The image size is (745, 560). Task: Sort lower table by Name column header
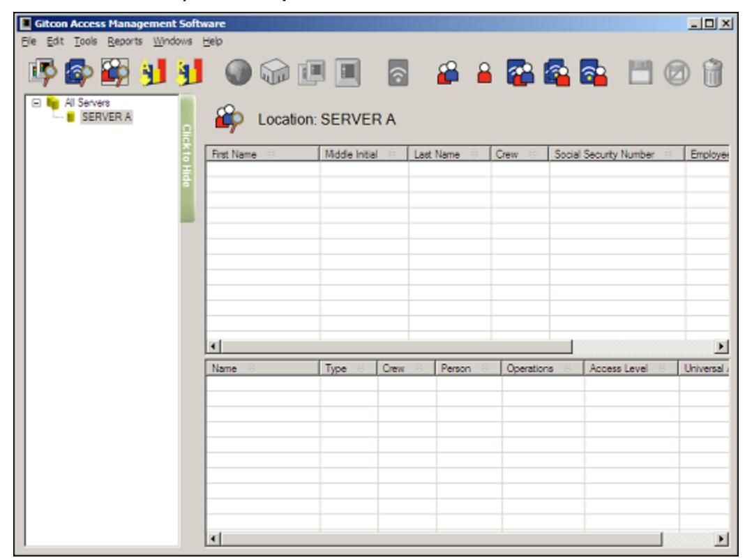point(262,368)
